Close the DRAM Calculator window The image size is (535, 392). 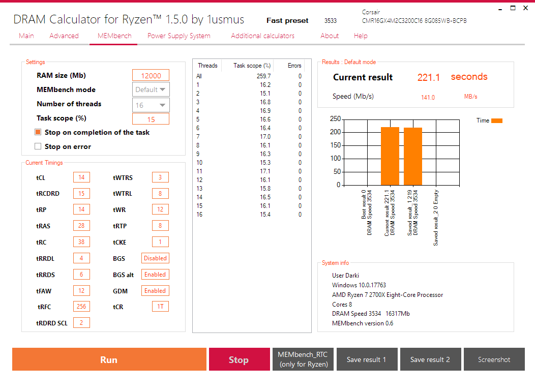525,8
